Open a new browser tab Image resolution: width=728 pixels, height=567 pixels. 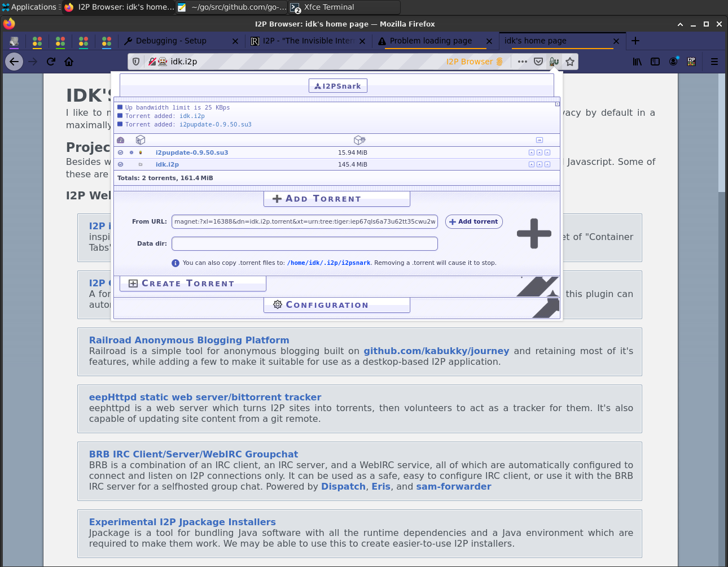pyautogui.click(x=635, y=41)
